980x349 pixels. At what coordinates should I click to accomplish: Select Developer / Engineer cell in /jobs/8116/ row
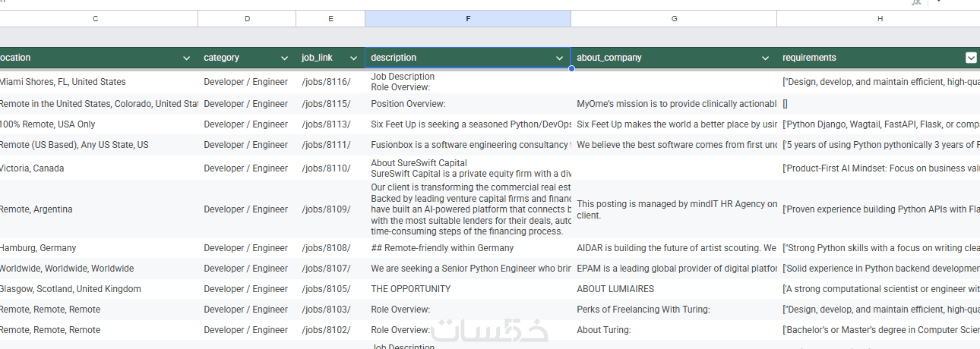(247, 82)
